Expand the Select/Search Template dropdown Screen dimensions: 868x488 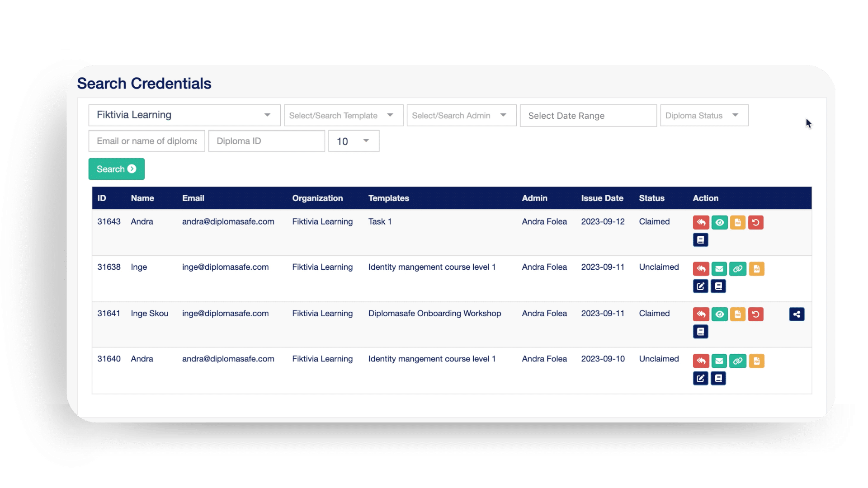click(343, 115)
